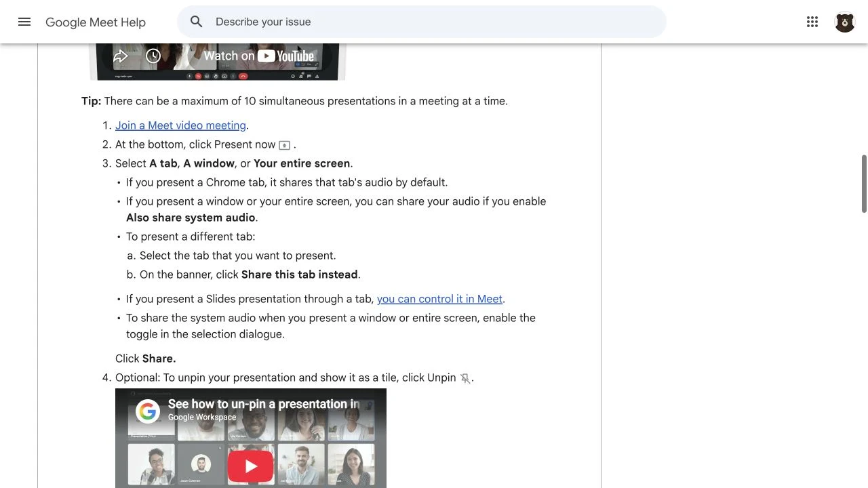Click the un-pin video thumbnail
The height and width of the screenshot is (488, 868).
coord(251,439)
